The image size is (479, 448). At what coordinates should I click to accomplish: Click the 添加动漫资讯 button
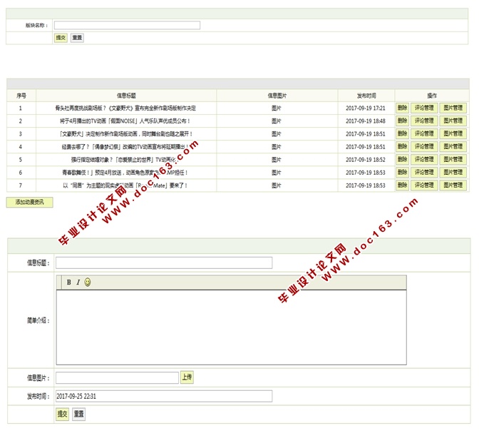click(x=30, y=202)
